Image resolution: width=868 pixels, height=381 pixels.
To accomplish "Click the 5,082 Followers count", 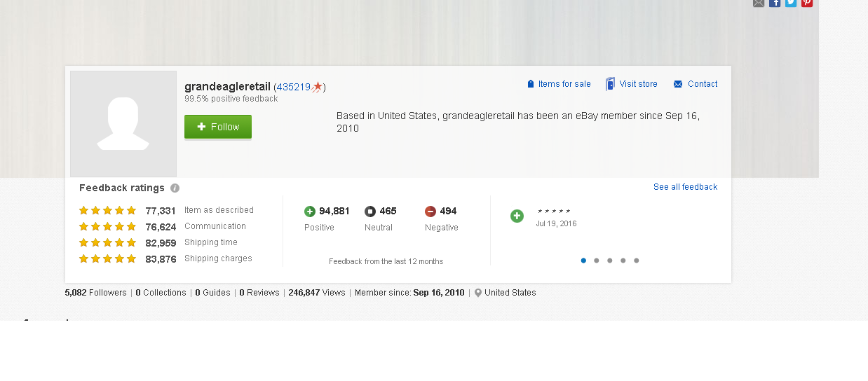I will [96, 293].
